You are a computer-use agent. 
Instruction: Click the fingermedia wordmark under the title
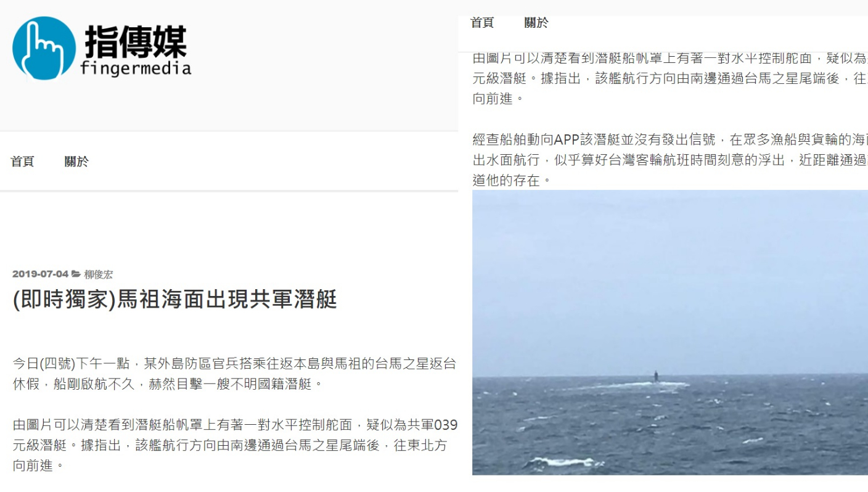pyautogui.click(x=136, y=68)
